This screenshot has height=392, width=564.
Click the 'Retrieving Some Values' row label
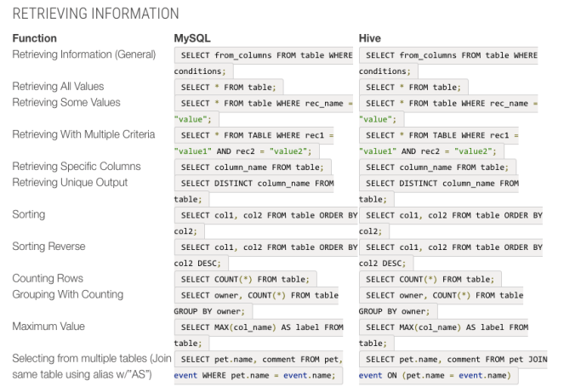tap(66, 103)
